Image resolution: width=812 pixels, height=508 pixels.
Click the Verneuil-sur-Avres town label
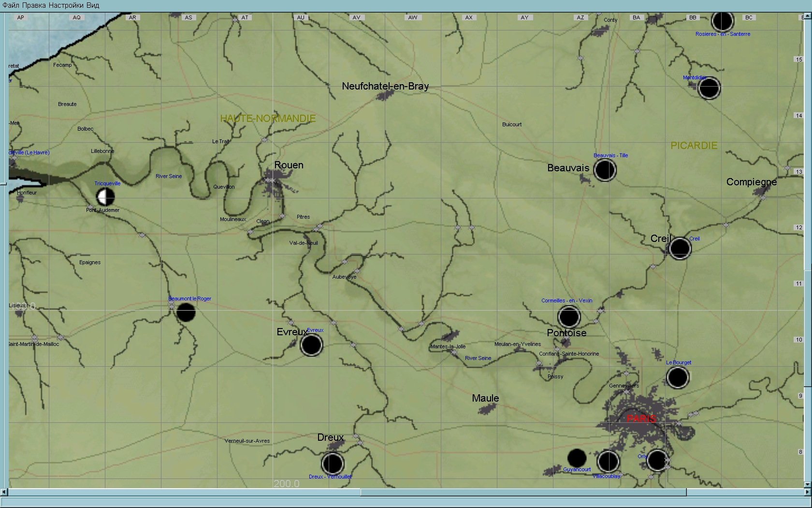click(x=247, y=441)
